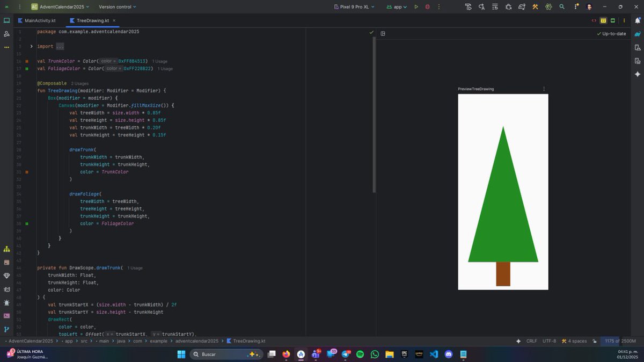This screenshot has height=362, width=644.
Task: Open the Notifications bell
Action: click(x=638, y=20)
